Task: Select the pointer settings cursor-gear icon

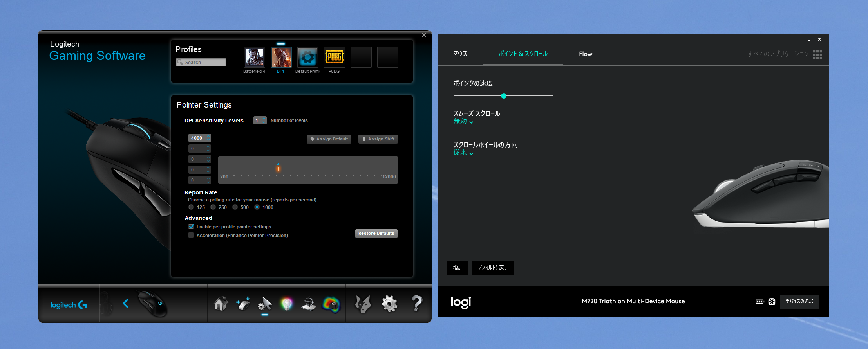Action: pyautogui.click(x=265, y=304)
